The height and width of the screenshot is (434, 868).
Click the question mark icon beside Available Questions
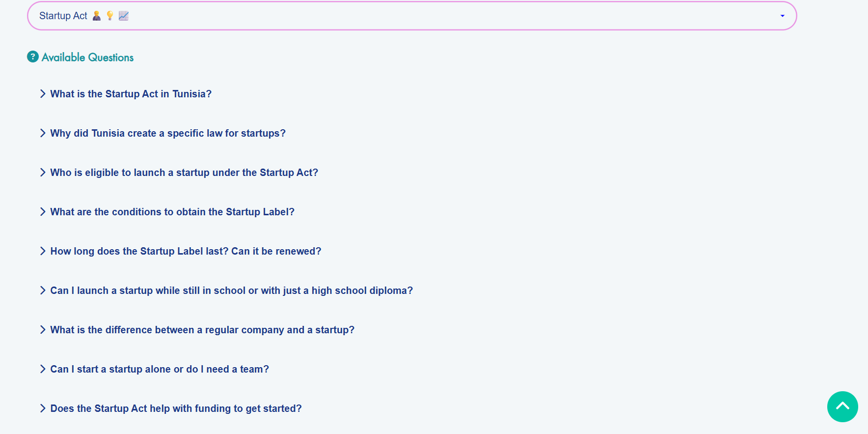tap(33, 57)
